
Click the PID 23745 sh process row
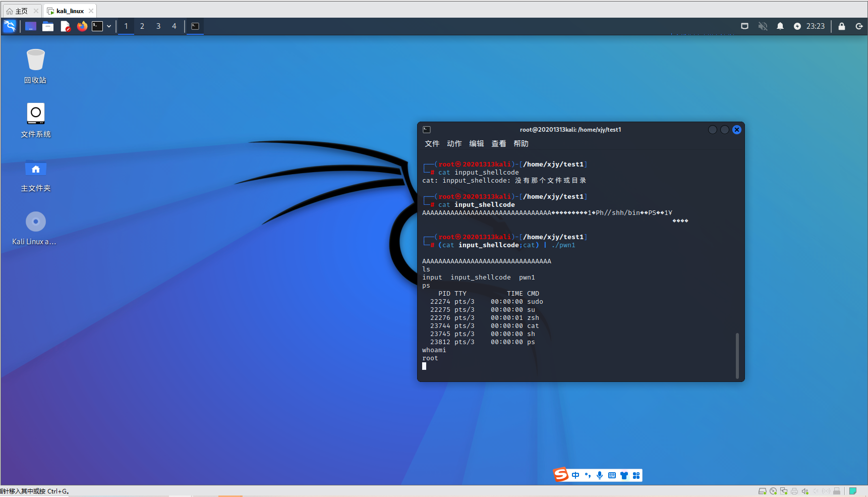pyautogui.click(x=483, y=334)
